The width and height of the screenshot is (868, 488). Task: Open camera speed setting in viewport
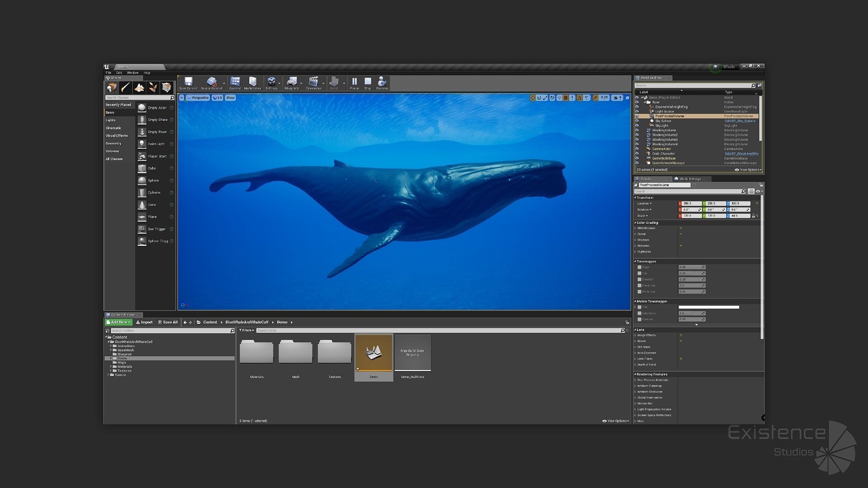[617, 98]
